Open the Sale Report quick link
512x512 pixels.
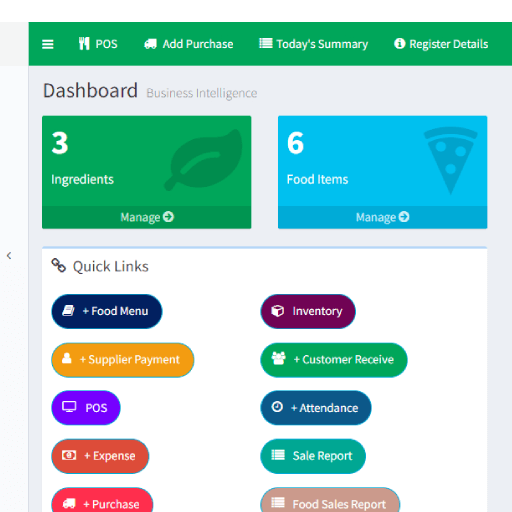[x=313, y=456]
